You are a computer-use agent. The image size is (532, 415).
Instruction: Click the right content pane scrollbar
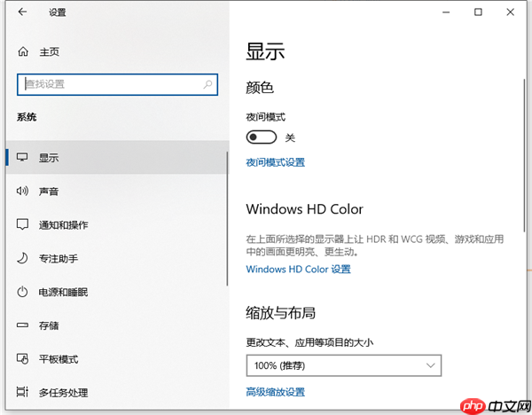524,155
